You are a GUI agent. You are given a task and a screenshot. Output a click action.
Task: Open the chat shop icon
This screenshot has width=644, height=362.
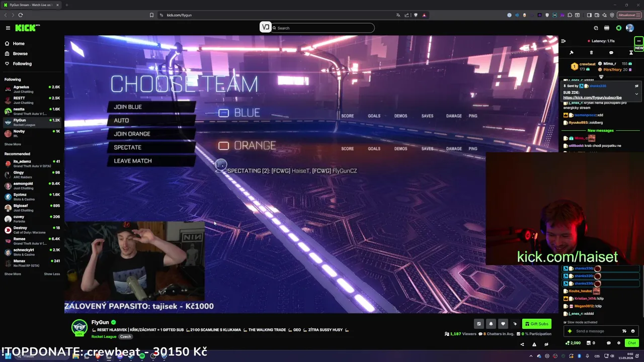[x=591, y=343]
